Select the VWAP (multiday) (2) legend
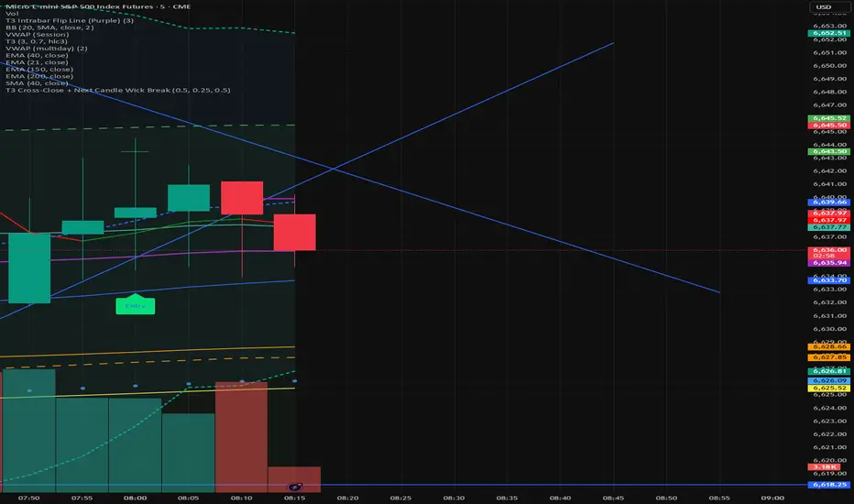Screen dimensions: 854x504 click(47, 49)
